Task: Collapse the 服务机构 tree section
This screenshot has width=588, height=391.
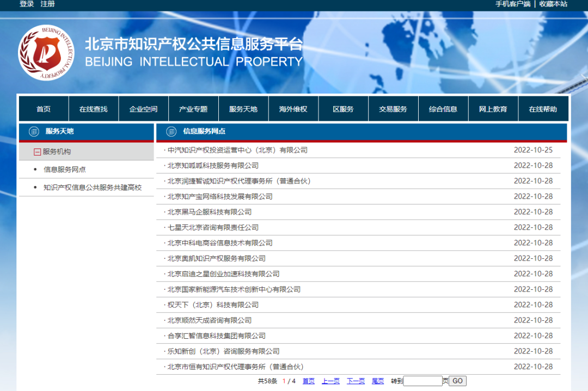Action: click(37, 152)
